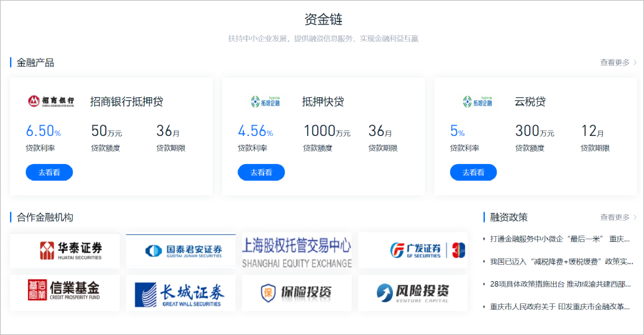Screen dimensions: 644x335
Task: Expand the chevron after 金融产品's 查看更多
Action: click(635, 63)
